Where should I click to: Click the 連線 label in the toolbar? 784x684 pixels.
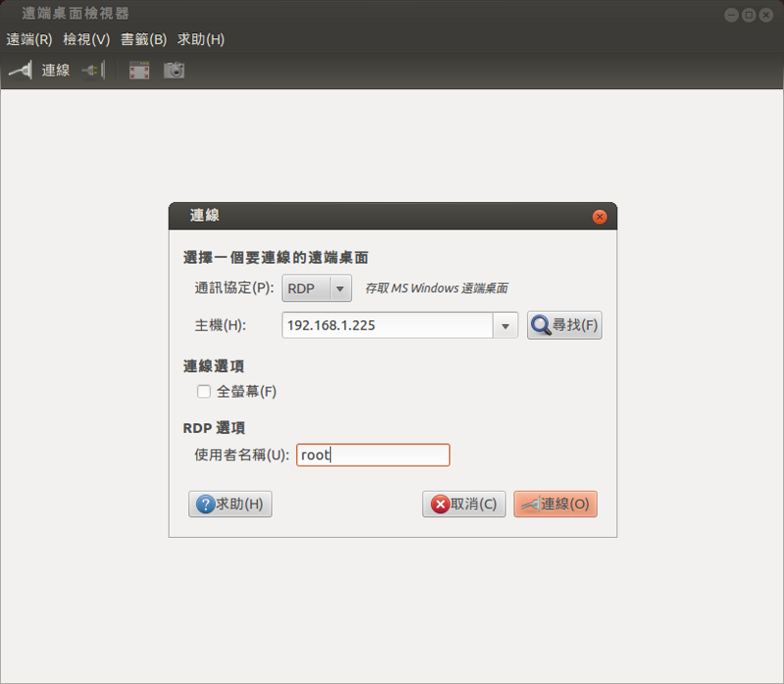(x=56, y=70)
